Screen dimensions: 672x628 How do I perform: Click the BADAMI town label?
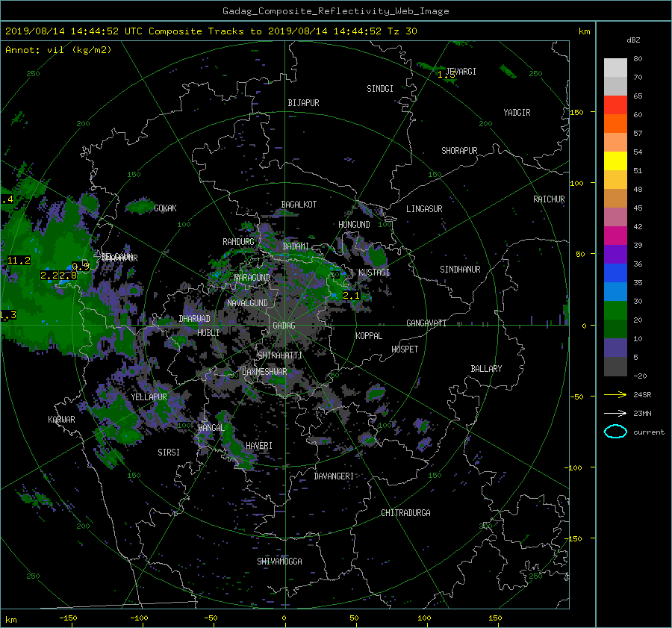(296, 246)
